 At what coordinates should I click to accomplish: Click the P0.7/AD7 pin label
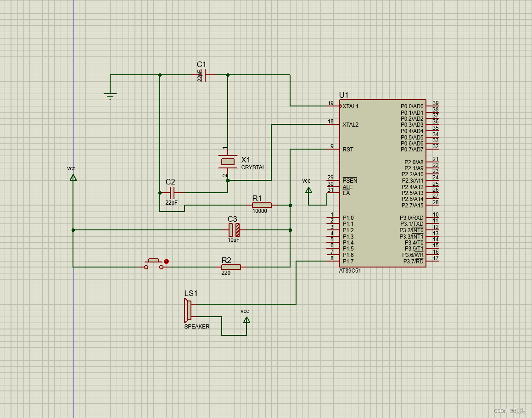point(412,149)
